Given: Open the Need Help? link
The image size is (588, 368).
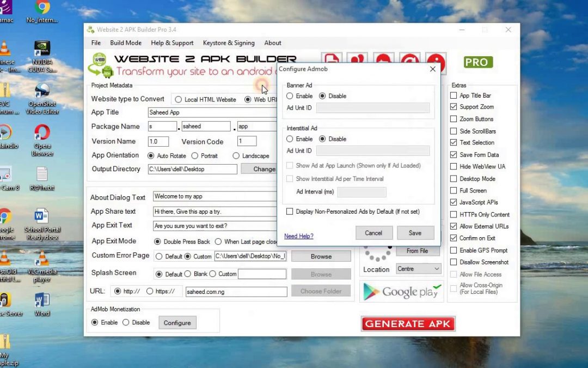Looking at the screenshot, I should 298,236.
